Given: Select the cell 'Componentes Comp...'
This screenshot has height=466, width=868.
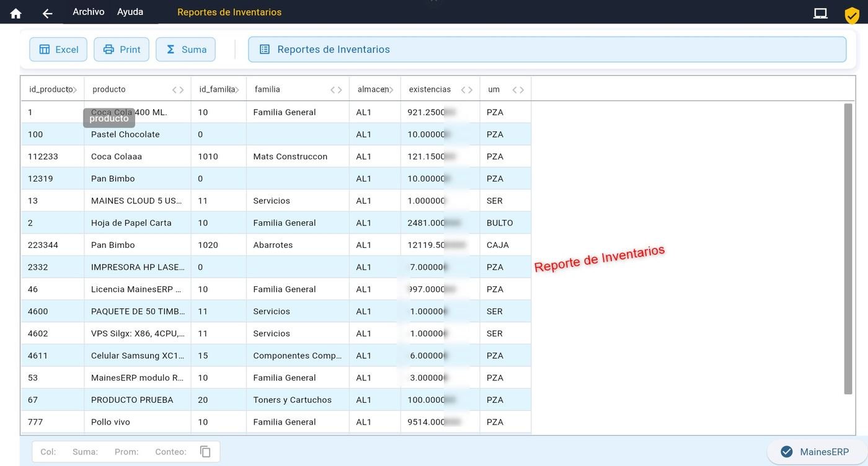Looking at the screenshot, I should point(298,356).
